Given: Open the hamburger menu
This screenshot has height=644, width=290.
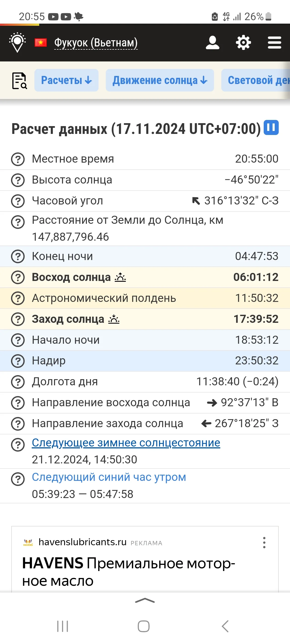Looking at the screenshot, I should tap(274, 43).
